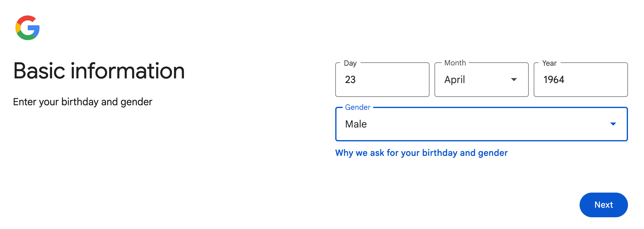Image resolution: width=644 pixels, height=229 pixels.
Task: Select the text 1964 in the Year input
Action: tap(554, 80)
